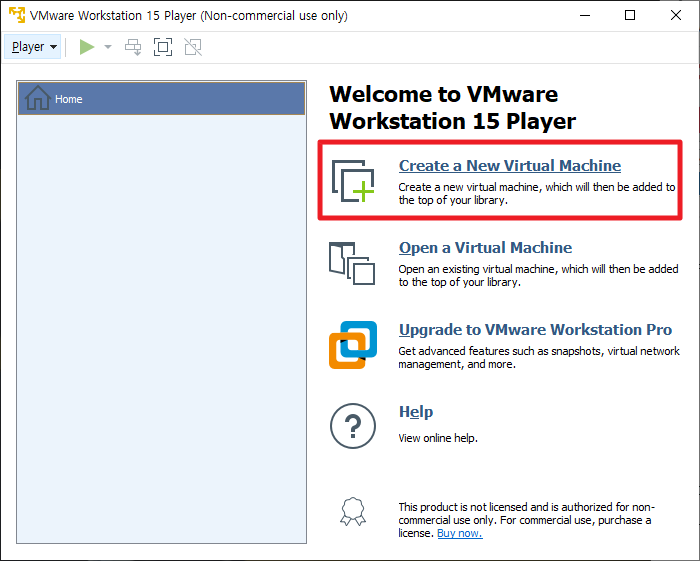The width and height of the screenshot is (700, 561).
Task: Open the Open a Virtual Machine link
Action: click(485, 248)
